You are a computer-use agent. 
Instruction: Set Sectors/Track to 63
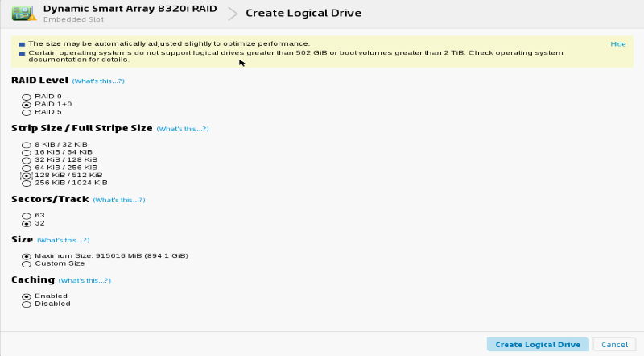[27, 216]
